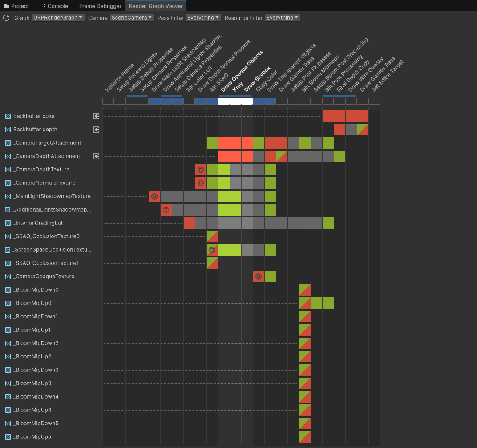Click _SSAO_OcclusionTexture0 red-green read-write block

coord(212,236)
